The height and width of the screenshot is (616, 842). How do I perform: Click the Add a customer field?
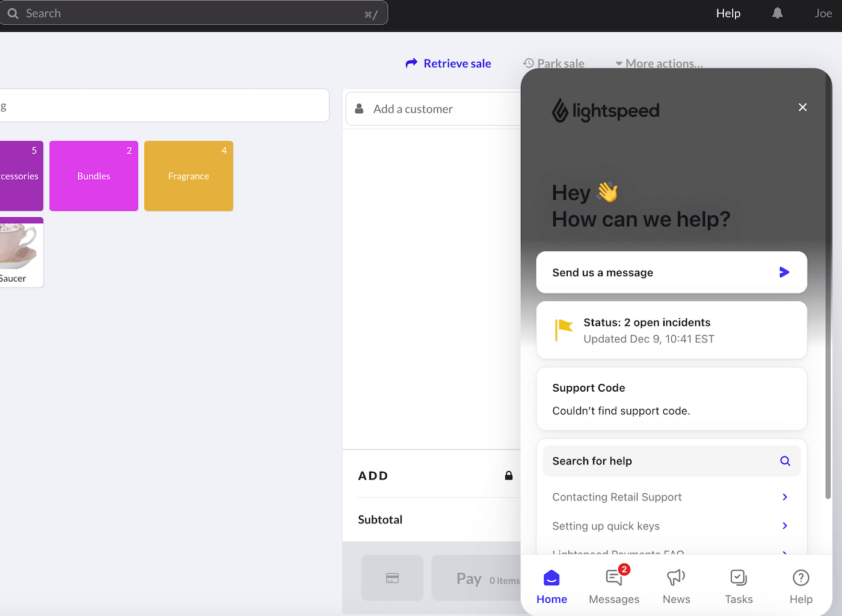(433, 109)
